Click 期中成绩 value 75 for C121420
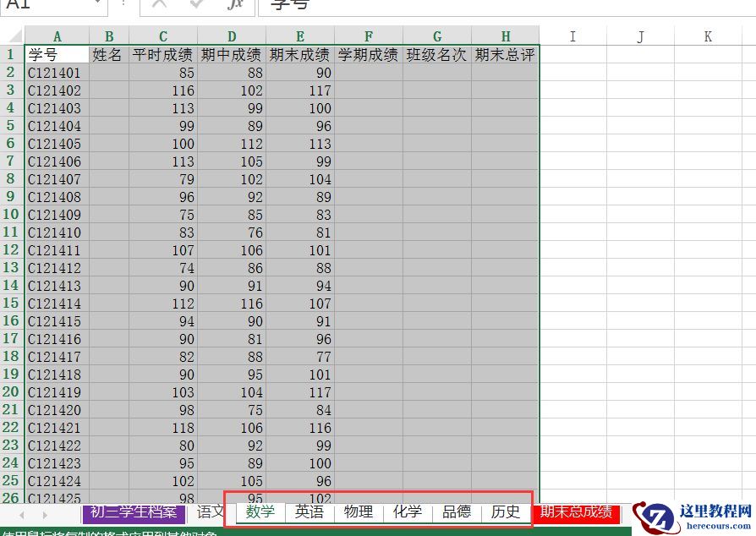This screenshot has width=756, height=536. tap(232, 410)
